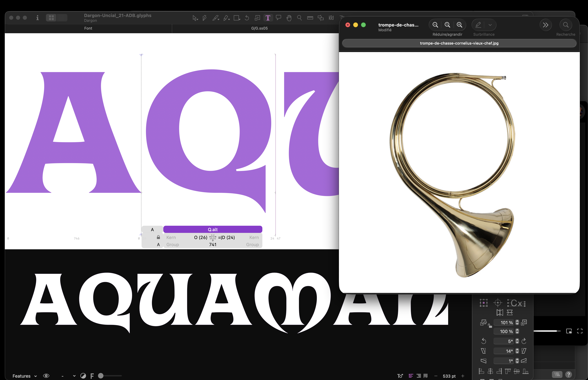Image resolution: width=588 pixels, height=380 pixels.
Task: Activate the Measurement ruler tool
Action: click(x=310, y=18)
